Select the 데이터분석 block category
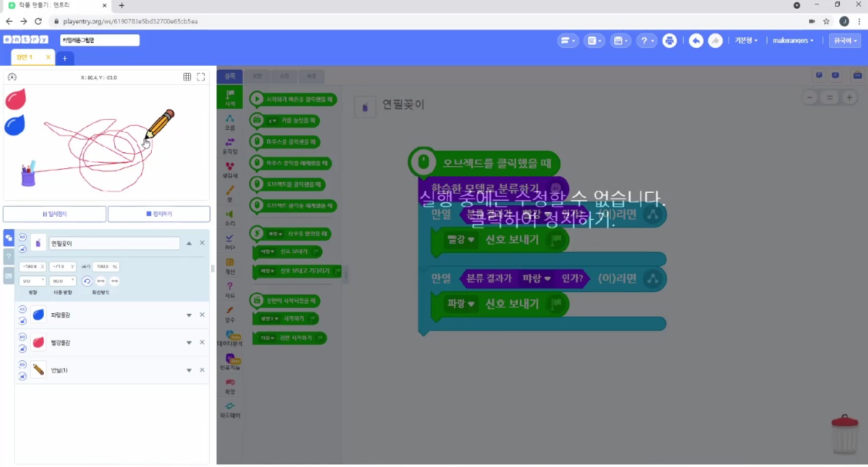Screen dimensions: 868x467 [230, 338]
